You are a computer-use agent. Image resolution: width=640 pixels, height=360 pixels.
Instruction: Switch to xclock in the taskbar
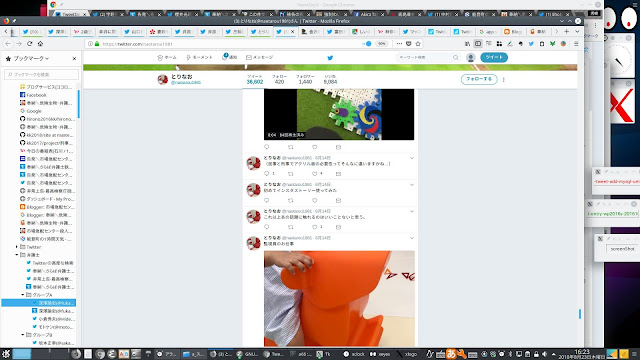tap(354, 354)
